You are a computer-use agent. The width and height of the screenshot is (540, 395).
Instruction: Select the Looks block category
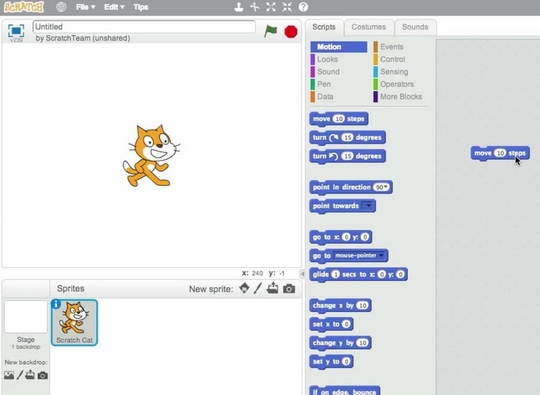click(x=327, y=59)
